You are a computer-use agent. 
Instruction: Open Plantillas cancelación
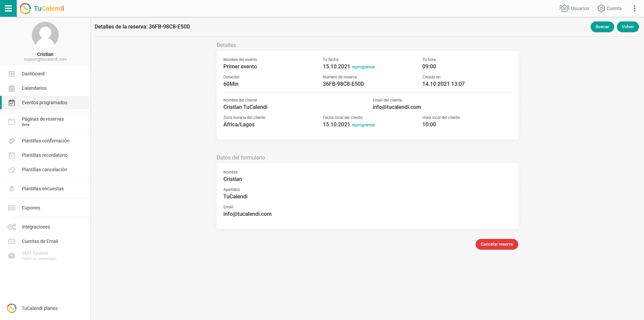(x=45, y=170)
